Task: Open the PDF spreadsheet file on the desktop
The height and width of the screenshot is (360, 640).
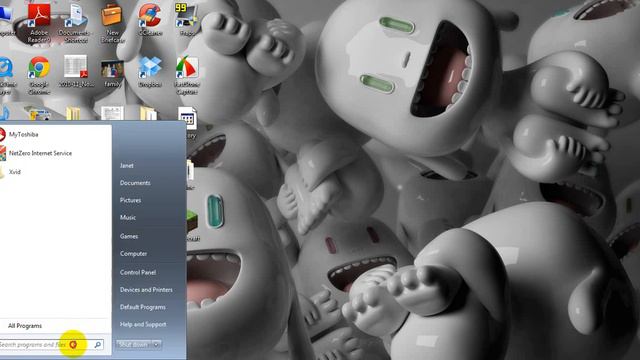Action: click(x=76, y=71)
